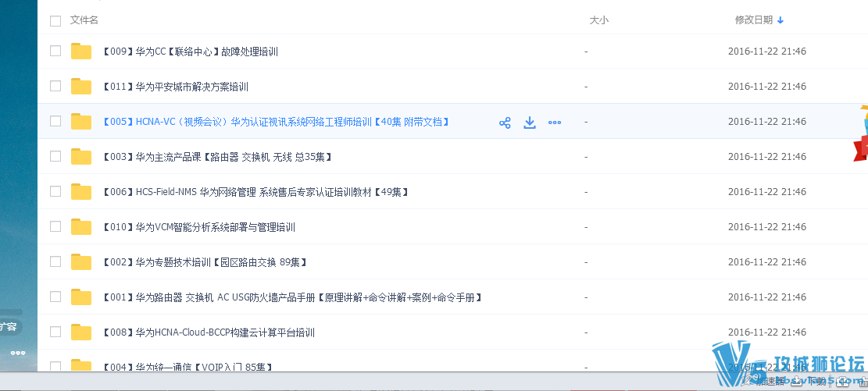
Task: Open folder 【006】HCS-Field-NMS 华为网络管理
Action: [256, 192]
